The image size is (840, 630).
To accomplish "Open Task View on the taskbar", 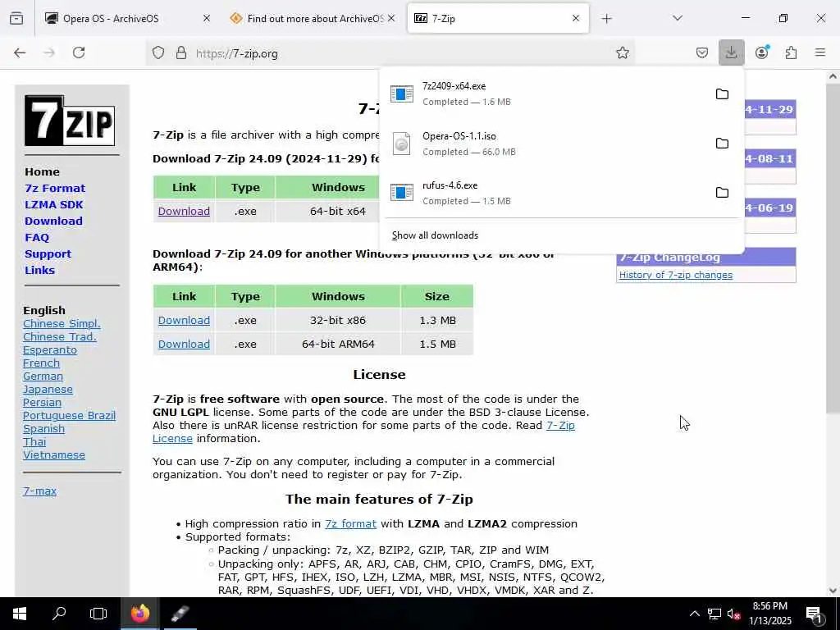I will (98, 614).
